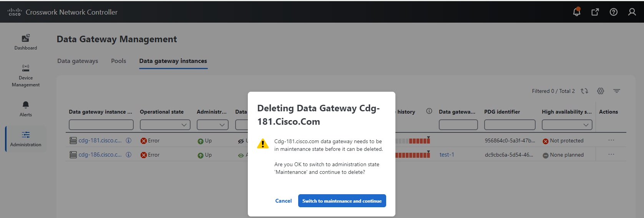This screenshot has width=644, height=218.
Task: Open the notifications bell icon
Action: click(x=576, y=12)
